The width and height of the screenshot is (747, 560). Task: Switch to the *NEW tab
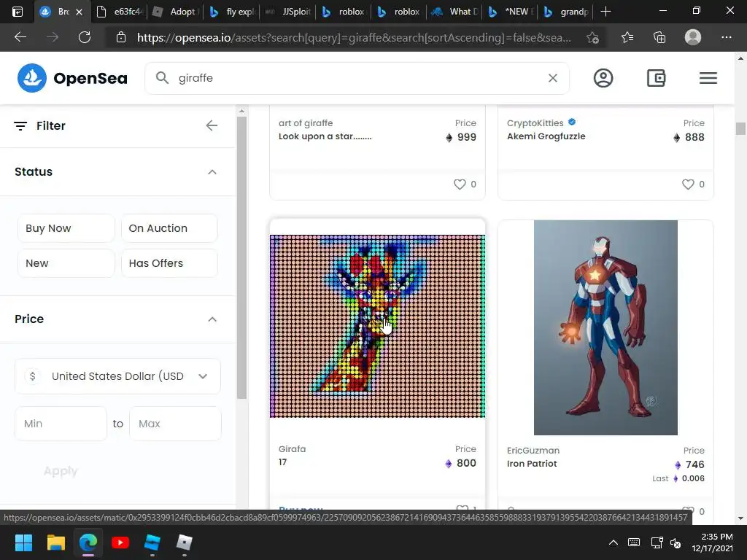coord(510,12)
